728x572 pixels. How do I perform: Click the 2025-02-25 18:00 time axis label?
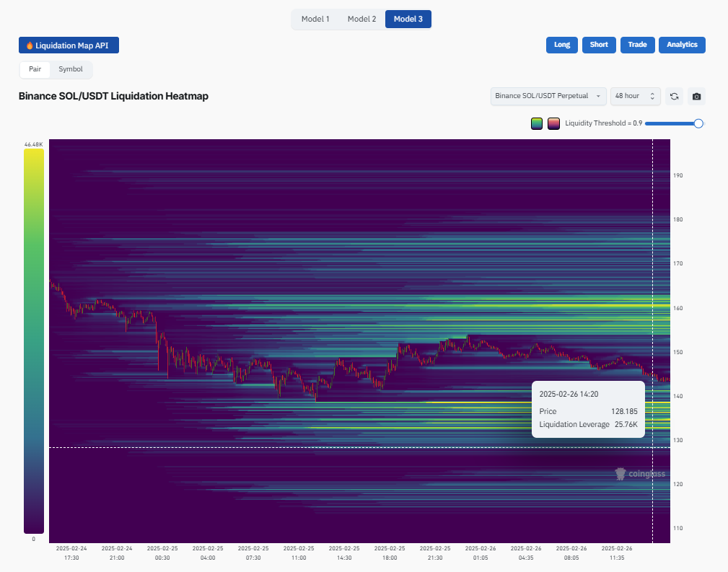pos(390,553)
